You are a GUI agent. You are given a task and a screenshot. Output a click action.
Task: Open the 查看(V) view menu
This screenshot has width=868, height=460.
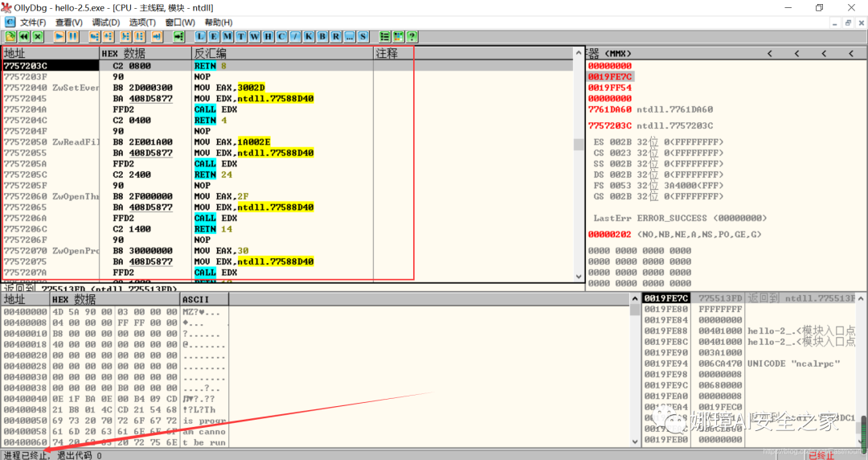click(x=68, y=23)
